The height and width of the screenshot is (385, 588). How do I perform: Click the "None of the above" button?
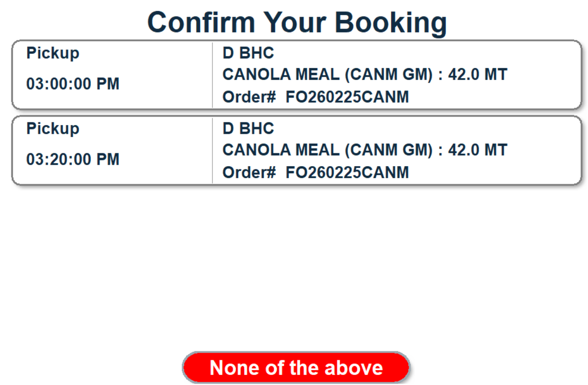[296, 367]
